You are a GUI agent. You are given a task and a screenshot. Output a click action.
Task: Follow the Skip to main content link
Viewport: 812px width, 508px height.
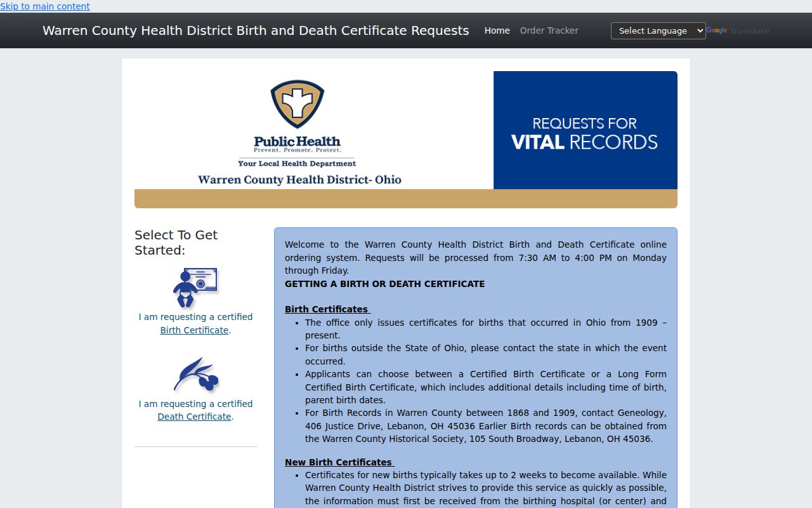pos(45,6)
